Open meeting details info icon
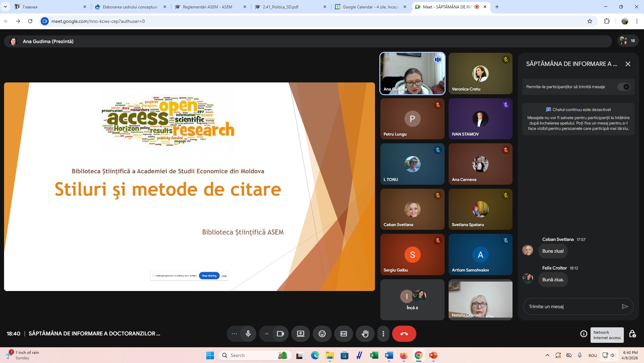644x363 pixels. click(x=583, y=334)
